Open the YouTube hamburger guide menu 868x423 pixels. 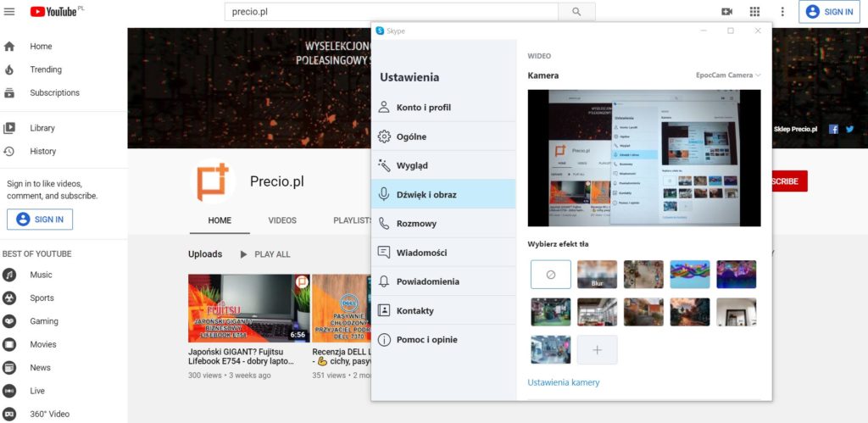[9, 11]
